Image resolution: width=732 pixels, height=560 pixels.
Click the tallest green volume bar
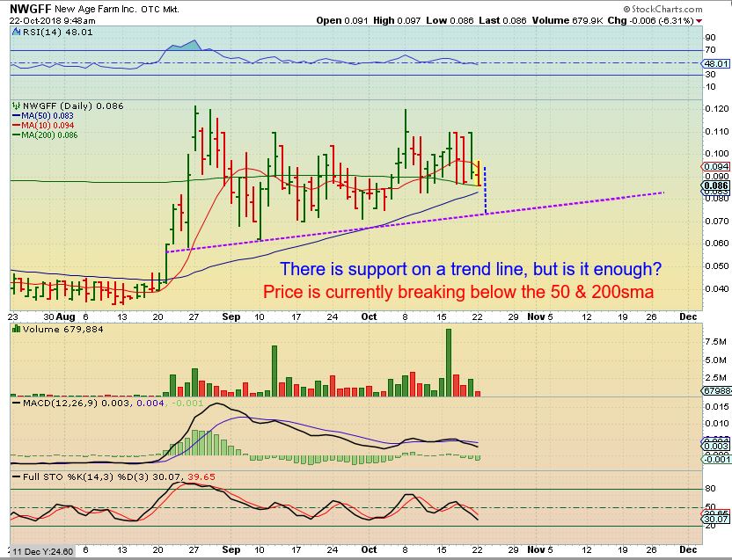[x=449, y=362]
